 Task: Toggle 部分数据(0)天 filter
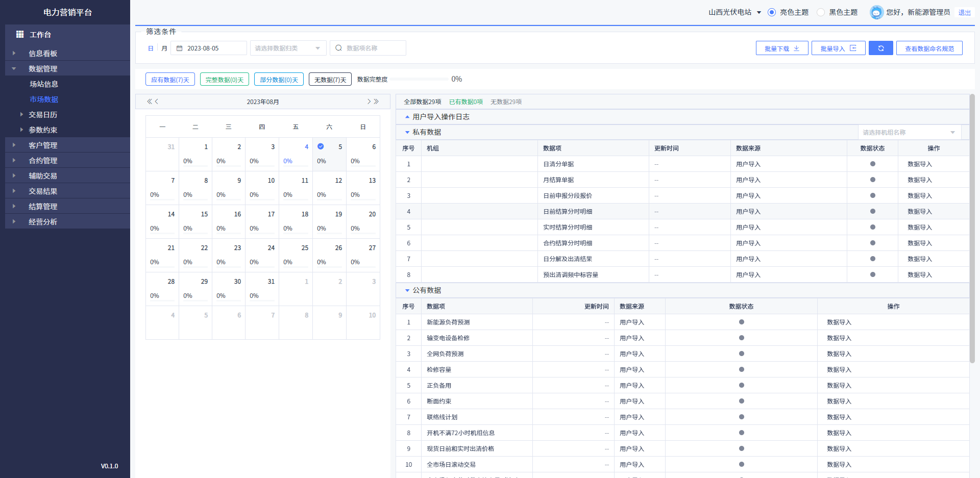279,79
